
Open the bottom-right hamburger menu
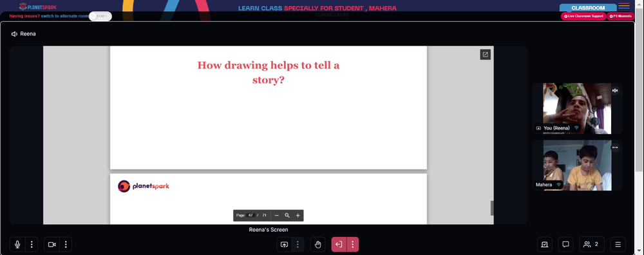[618, 244]
